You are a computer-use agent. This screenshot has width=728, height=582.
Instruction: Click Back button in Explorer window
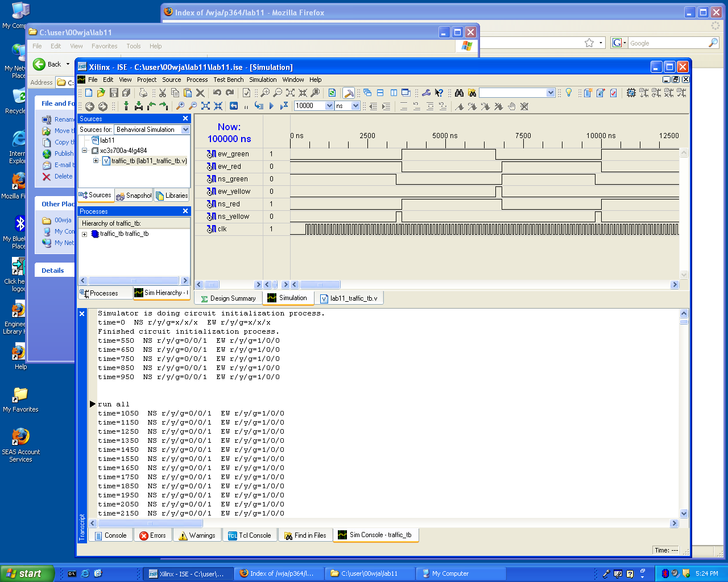click(47, 64)
